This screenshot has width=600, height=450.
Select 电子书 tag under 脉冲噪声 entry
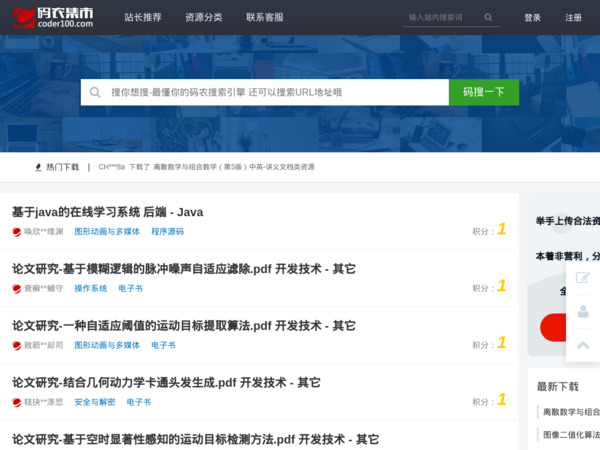[130, 289]
